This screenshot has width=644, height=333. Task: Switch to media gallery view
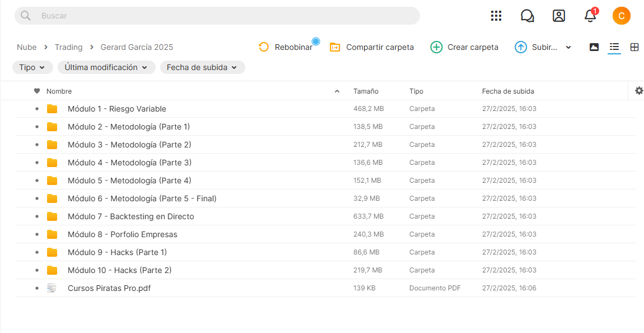(594, 47)
